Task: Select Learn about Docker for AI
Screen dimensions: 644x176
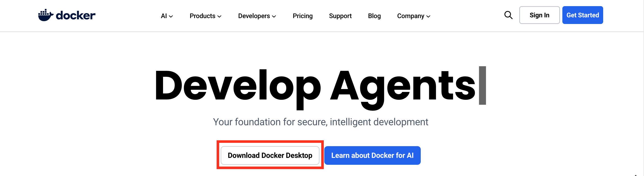Action: [x=372, y=155]
